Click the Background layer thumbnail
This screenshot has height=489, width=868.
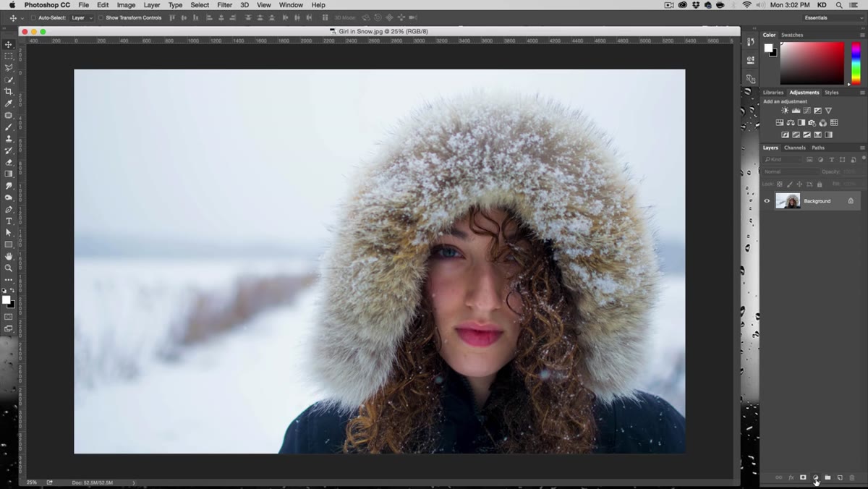(788, 201)
